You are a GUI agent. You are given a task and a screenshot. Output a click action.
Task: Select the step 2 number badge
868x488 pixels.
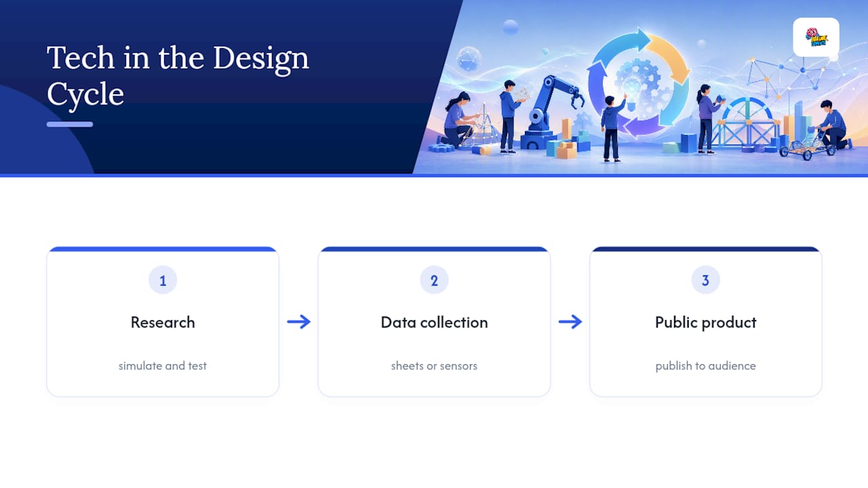click(434, 280)
